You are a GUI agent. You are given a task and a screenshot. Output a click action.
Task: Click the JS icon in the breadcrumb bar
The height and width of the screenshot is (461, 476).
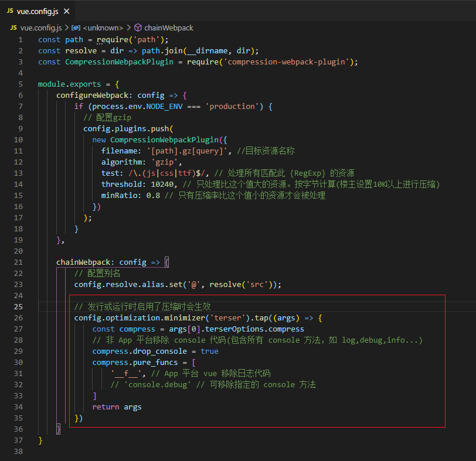13,28
